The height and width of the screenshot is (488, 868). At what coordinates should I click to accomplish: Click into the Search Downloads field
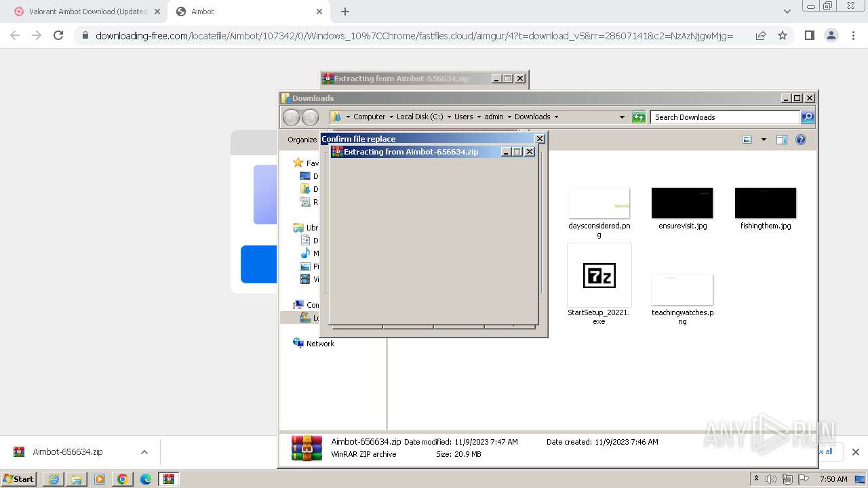coord(725,117)
